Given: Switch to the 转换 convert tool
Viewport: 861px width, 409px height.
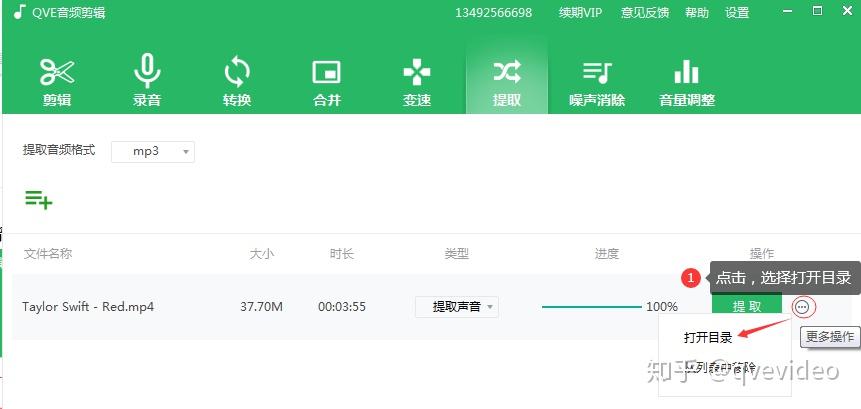Looking at the screenshot, I should point(237,81).
